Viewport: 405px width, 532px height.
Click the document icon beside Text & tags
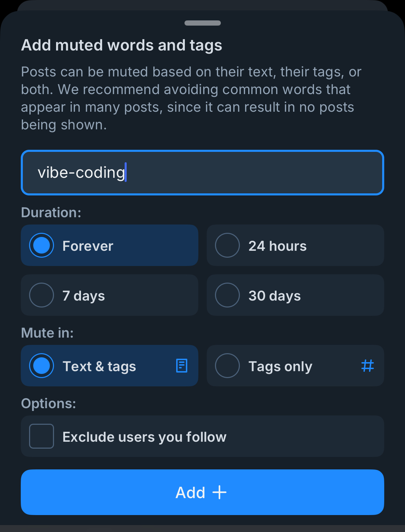[182, 366]
